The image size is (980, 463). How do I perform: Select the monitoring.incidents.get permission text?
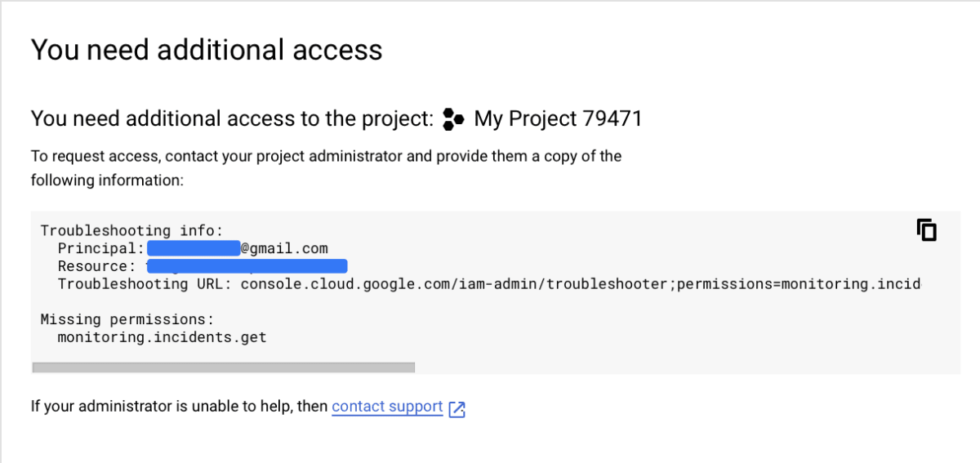coord(162,336)
